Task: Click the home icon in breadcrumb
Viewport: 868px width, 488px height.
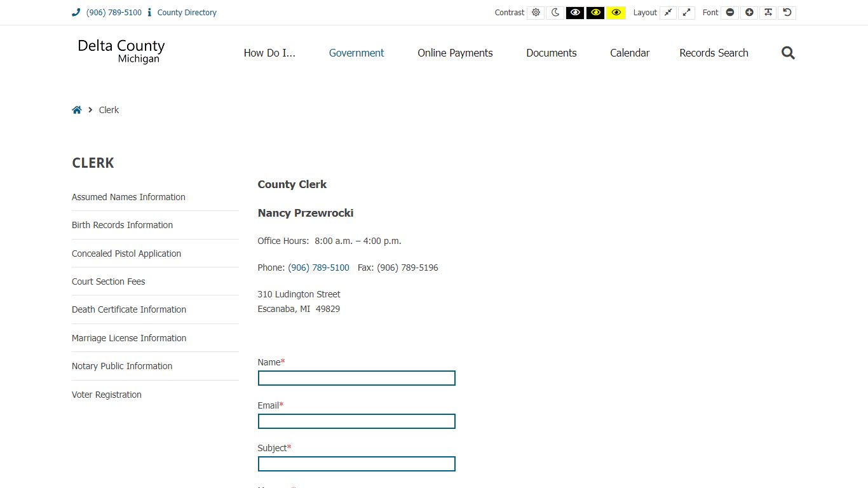Action: (76, 109)
